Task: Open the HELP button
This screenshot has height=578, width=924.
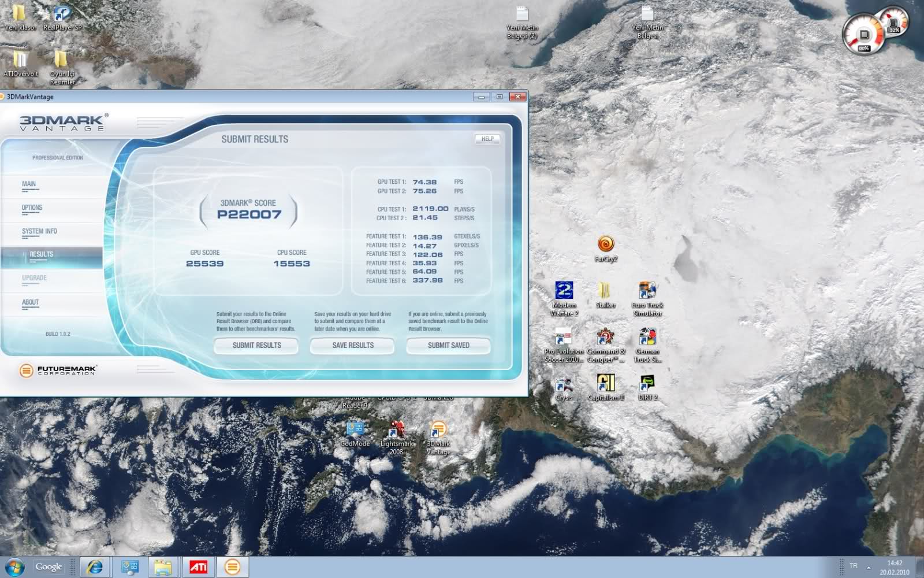Action: click(x=487, y=139)
